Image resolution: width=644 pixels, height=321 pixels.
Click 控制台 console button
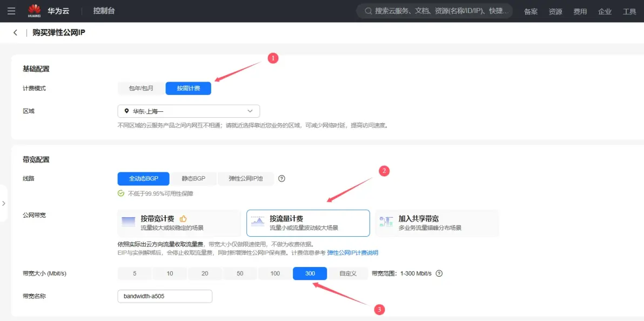pyautogui.click(x=104, y=11)
